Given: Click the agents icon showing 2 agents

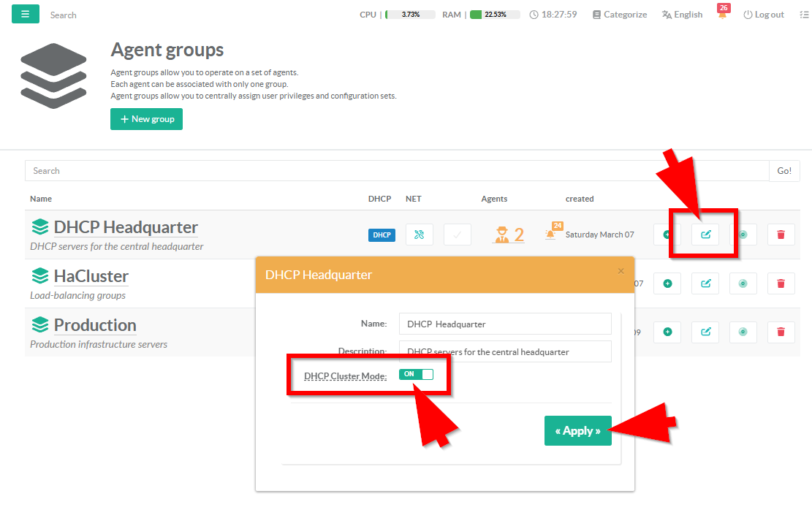Looking at the screenshot, I should click(x=509, y=235).
